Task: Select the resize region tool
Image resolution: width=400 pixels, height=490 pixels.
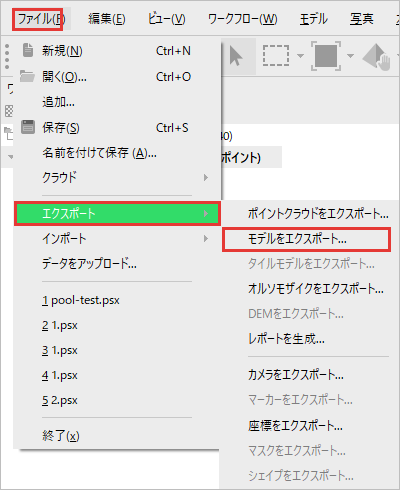Action: [x=326, y=56]
